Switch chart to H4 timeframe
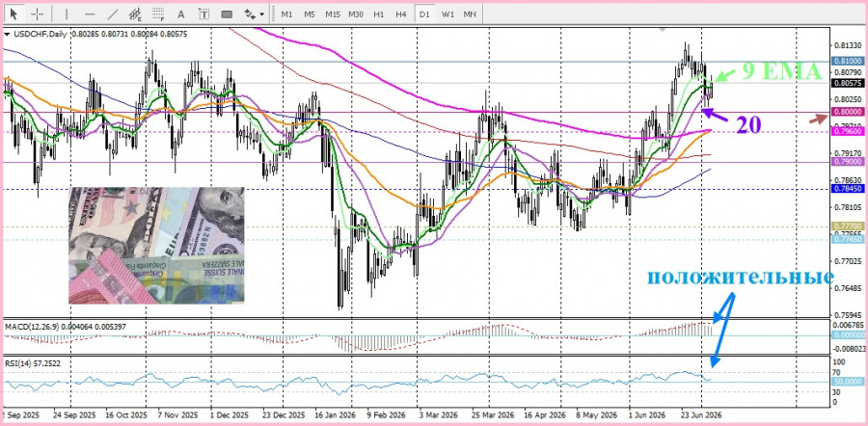Viewport: 868px width, 426px height. coord(401,14)
